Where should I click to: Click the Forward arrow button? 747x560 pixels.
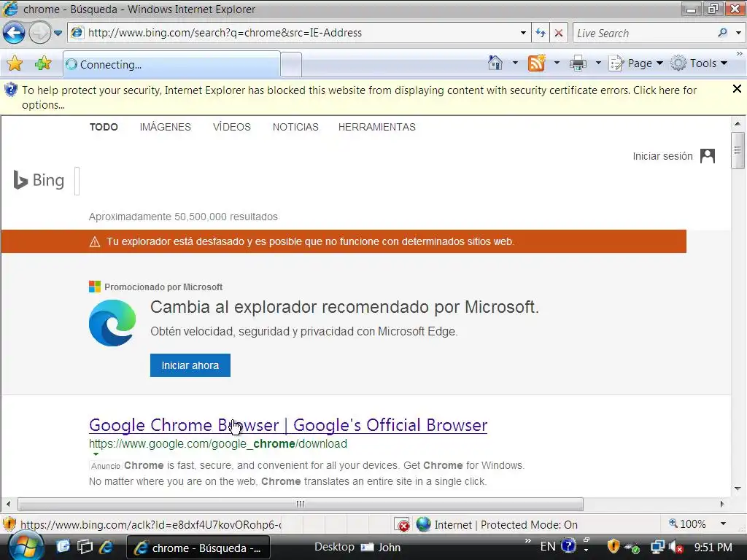39,33
